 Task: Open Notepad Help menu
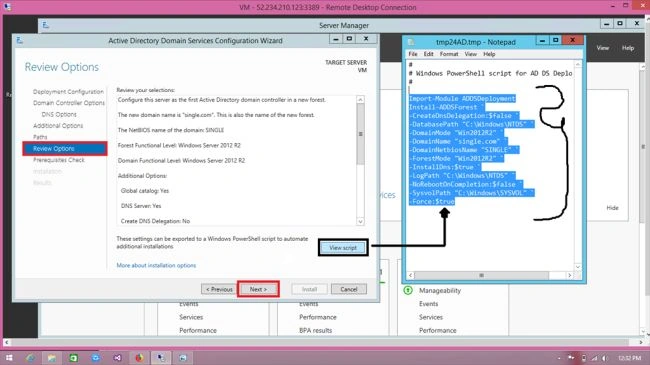(x=489, y=54)
